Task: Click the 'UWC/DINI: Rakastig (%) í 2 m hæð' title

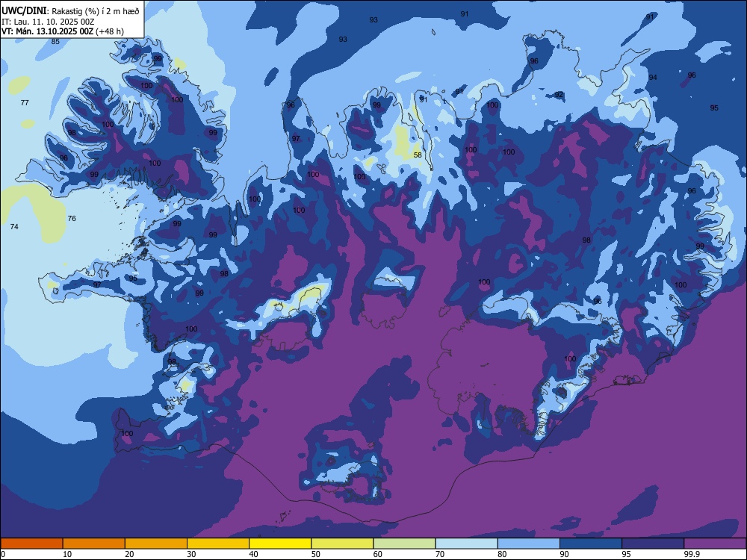Action: coord(70,11)
